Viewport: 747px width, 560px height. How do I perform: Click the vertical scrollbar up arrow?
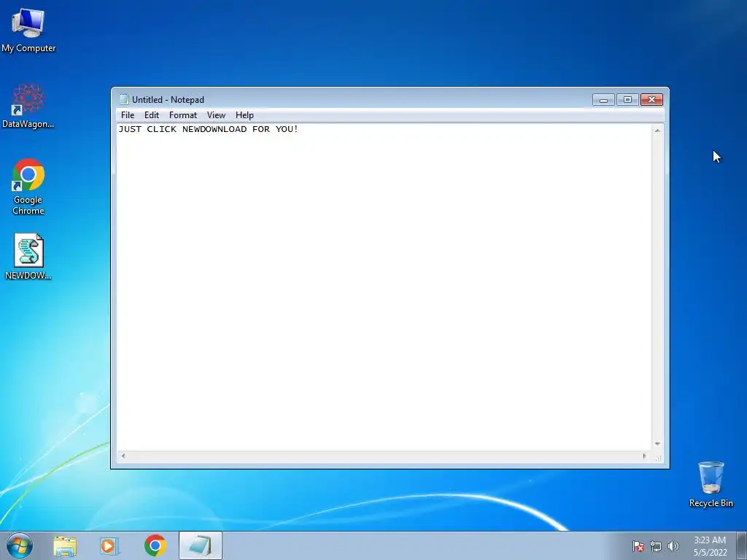657,131
